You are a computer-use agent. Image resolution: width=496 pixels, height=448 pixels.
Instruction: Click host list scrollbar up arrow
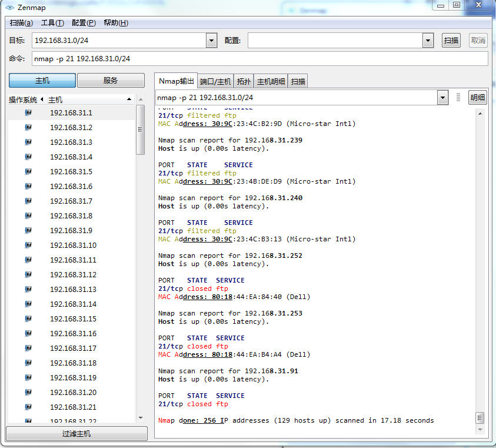(x=141, y=99)
